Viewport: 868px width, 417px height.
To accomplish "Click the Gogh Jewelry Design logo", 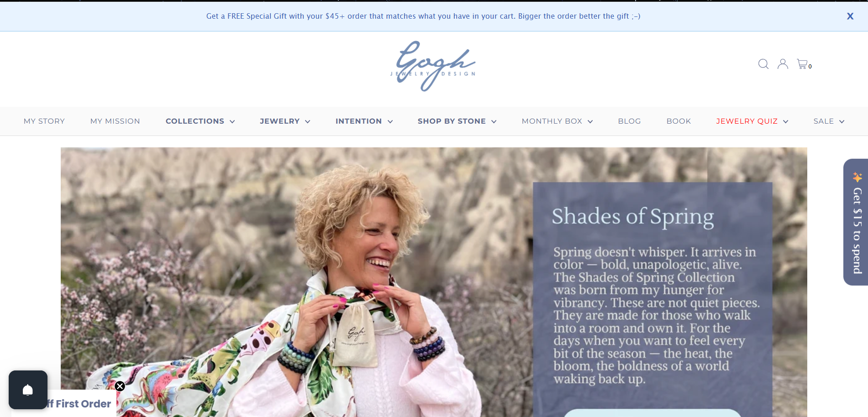I will (433, 66).
